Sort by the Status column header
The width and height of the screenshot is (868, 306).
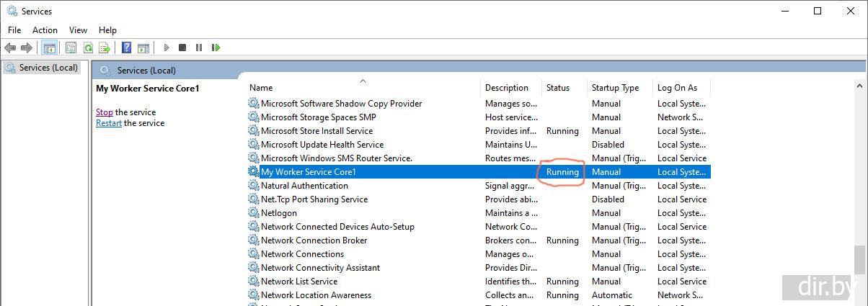(x=558, y=88)
